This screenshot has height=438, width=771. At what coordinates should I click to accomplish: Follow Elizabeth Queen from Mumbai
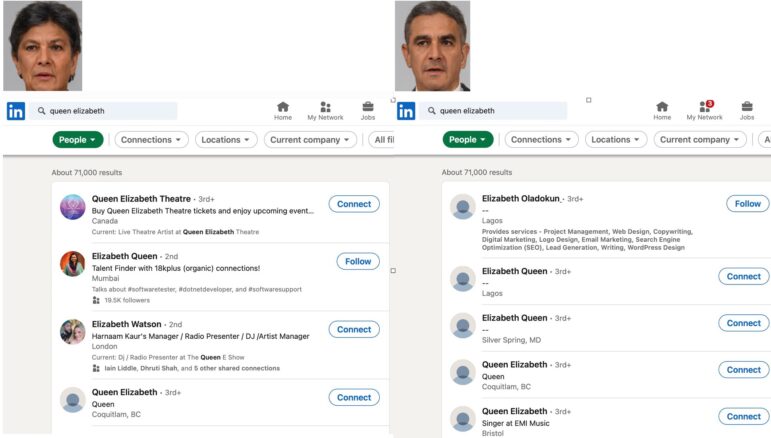tap(358, 262)
